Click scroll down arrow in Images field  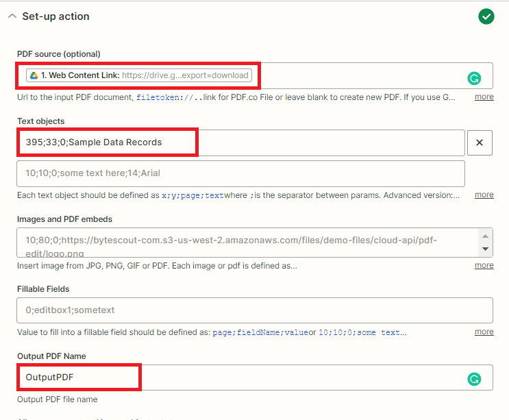click(486, 249)
